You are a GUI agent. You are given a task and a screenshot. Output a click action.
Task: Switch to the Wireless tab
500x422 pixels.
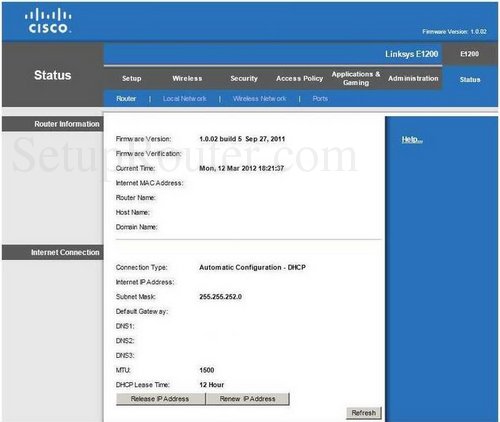pos(187,79)
